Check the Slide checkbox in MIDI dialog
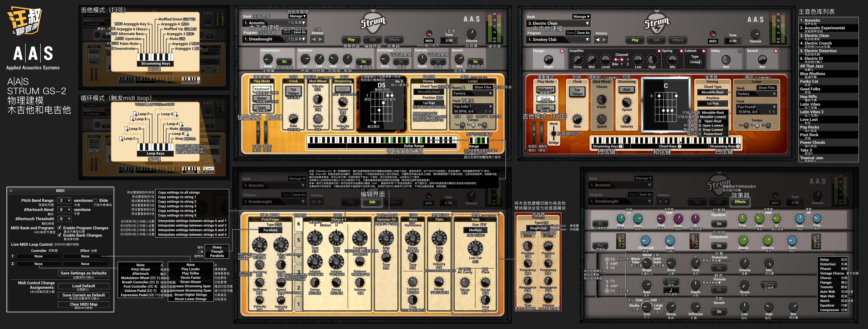The width and height of the screenshot is (868, 329). tap(95, 200)
